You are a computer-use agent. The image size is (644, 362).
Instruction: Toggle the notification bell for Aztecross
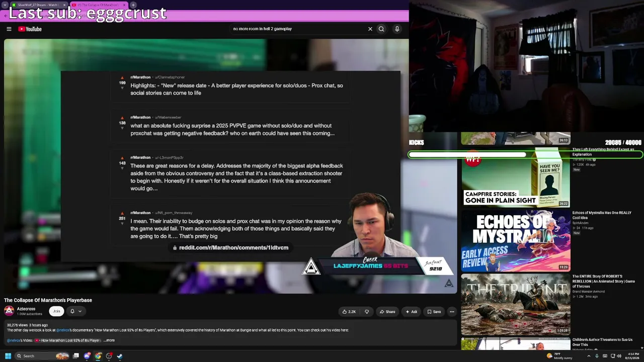tap(72, 311)
